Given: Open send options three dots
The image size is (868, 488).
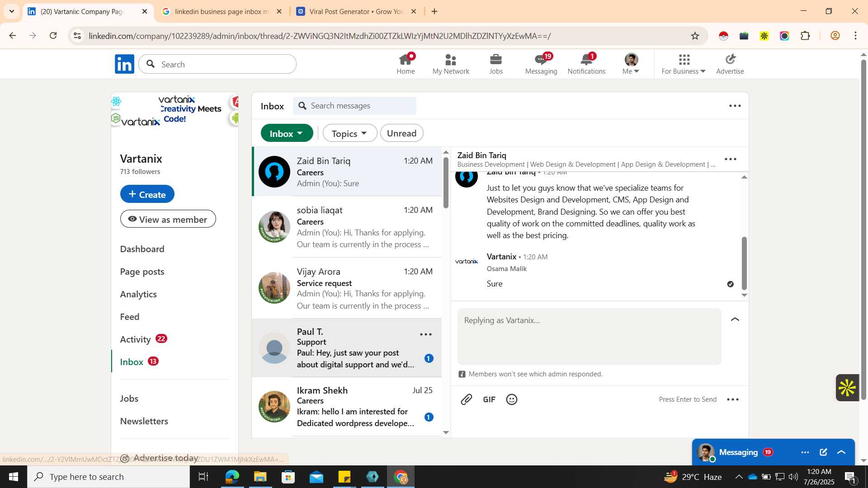Looking at the screenshot, I should click(733, 399).
